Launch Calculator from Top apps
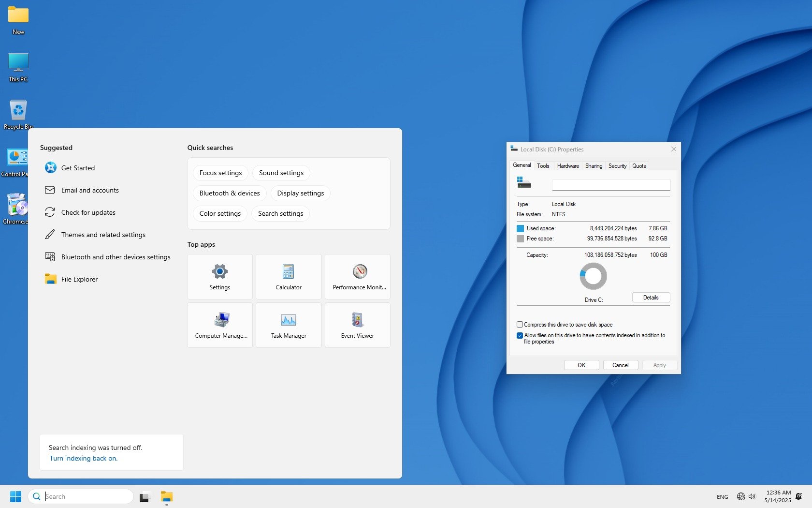 tap(289, 276)
